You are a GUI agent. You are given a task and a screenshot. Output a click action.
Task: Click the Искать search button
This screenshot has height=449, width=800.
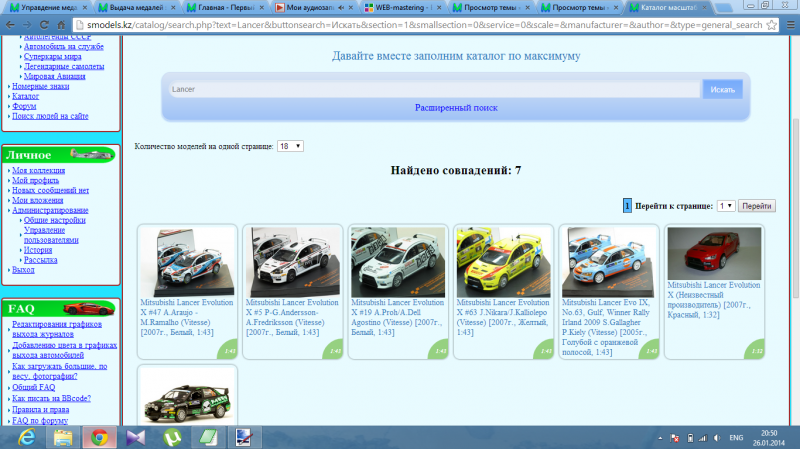click(x=722, y=89)
